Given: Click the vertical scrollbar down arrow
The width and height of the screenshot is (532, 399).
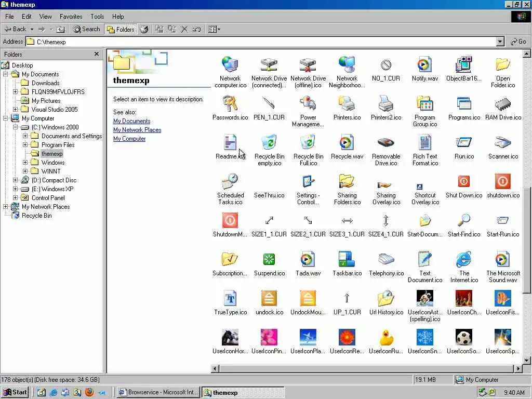Looking at the screenshot, I should tap(527, 361).
